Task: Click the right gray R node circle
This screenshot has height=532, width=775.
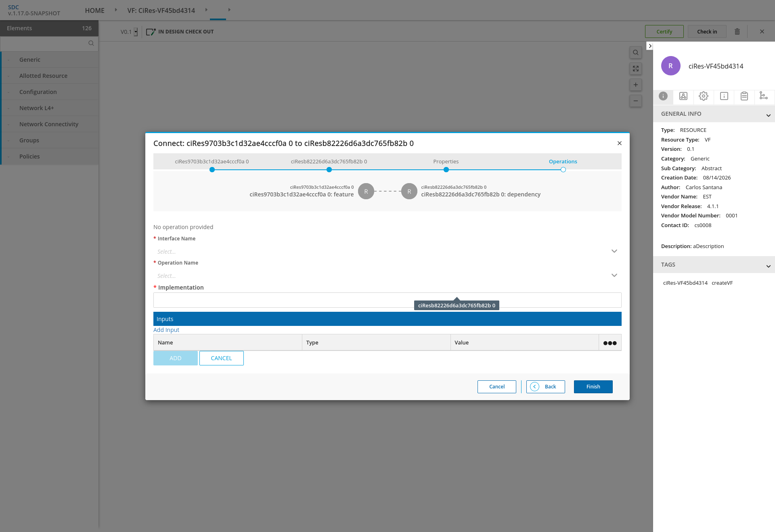Action: (x=409, y=192)
